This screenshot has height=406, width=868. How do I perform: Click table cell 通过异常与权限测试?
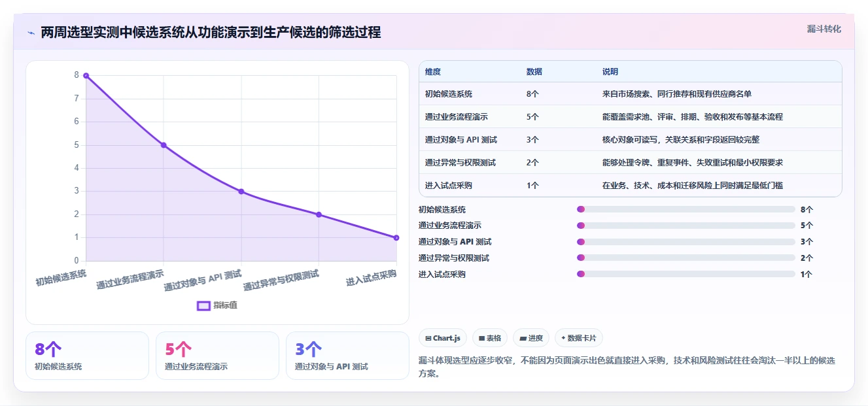pyautogui.click(x=460, y=163)
